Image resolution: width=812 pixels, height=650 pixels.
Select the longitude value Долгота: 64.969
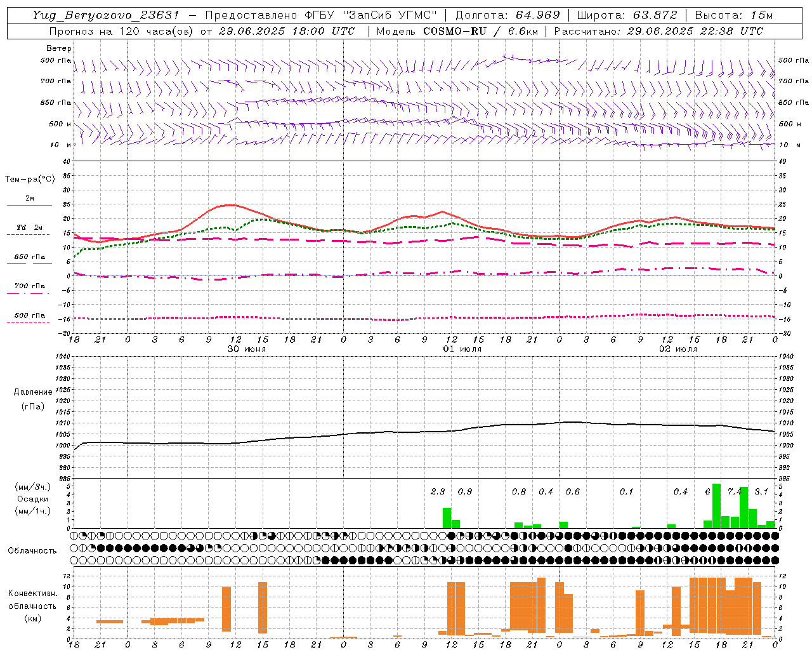(x=507, y=15)
